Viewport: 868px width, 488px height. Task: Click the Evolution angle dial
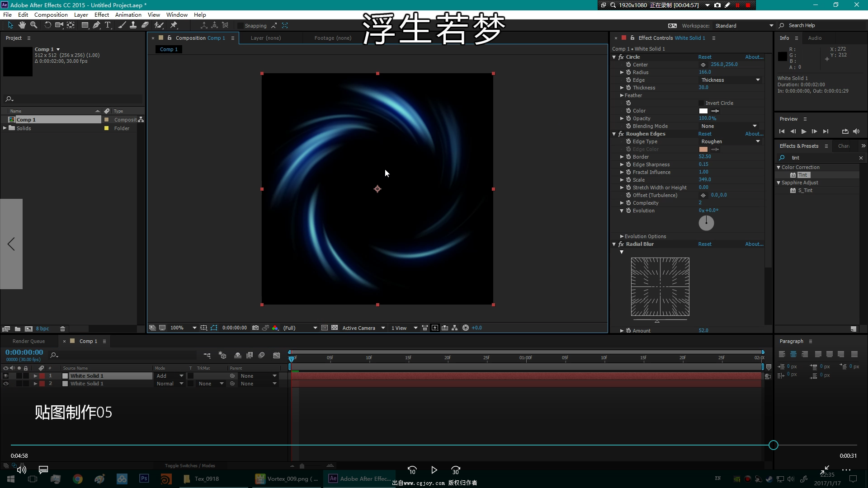click(706, 223)
